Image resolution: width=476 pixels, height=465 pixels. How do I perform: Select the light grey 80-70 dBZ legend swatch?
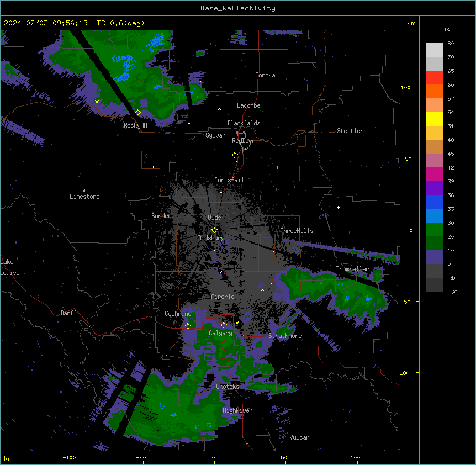tap(434, 50)
